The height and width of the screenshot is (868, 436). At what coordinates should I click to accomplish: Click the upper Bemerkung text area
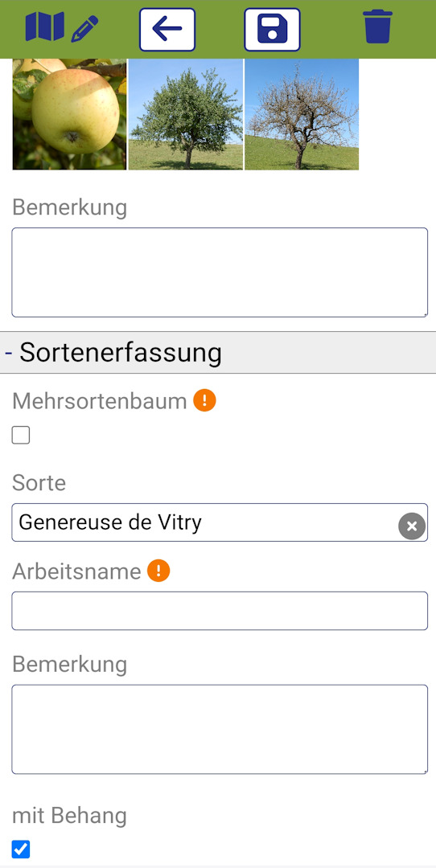(x=220, y=272)
